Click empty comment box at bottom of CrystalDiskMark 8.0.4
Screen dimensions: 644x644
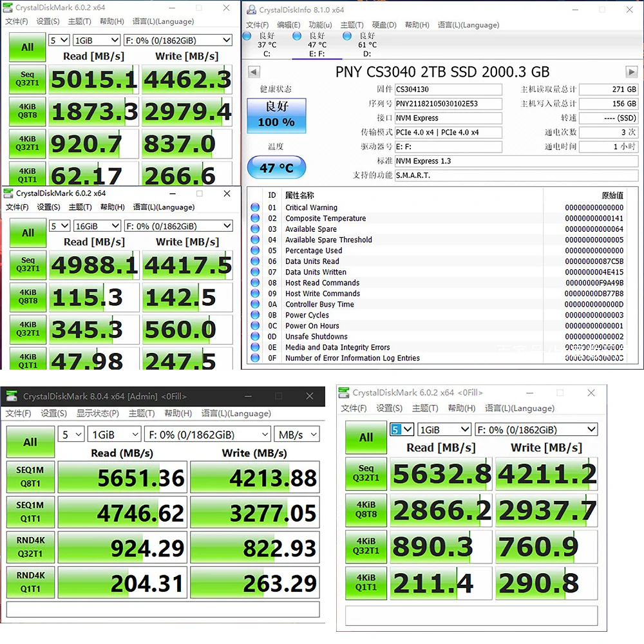tap(163, 609)
